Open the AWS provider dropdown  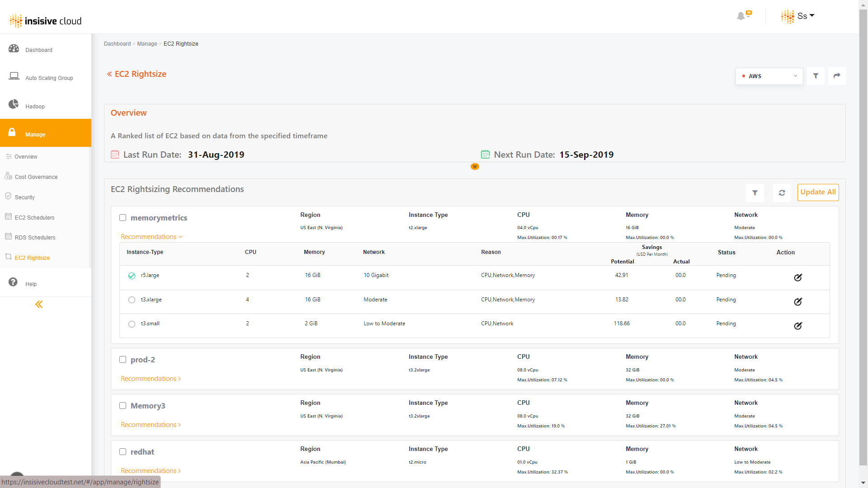[x=769, y=76]
